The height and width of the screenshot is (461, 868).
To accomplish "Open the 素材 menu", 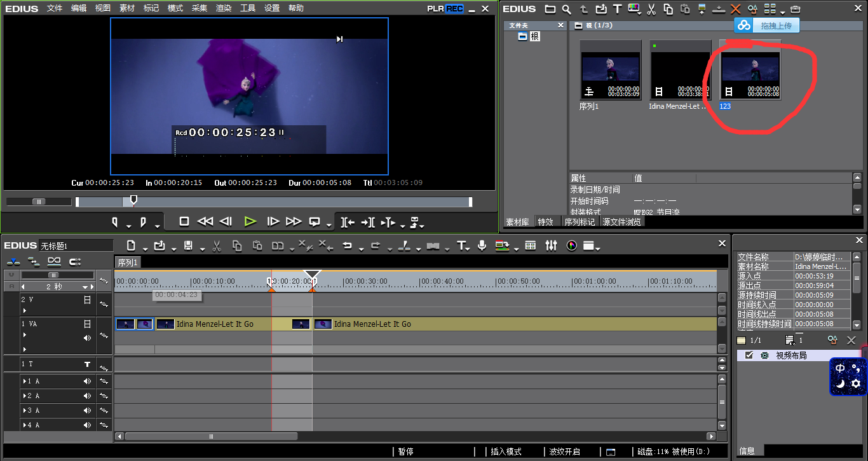I will coord(127,8).
